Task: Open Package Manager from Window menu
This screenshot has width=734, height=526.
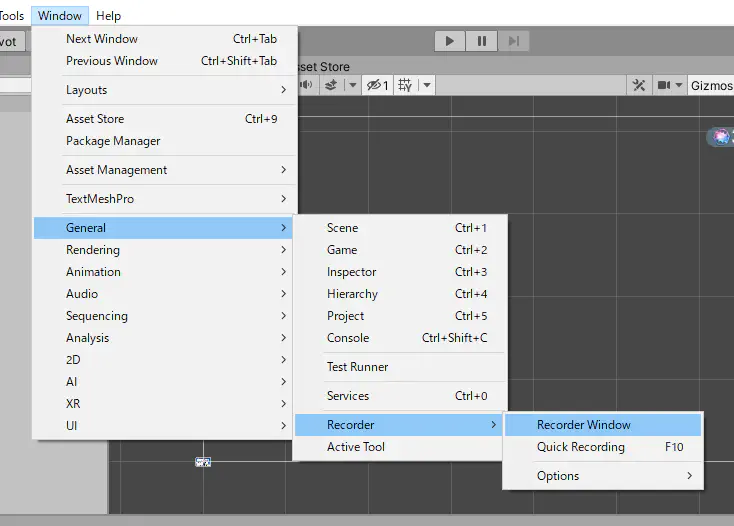Action: coord(113,141)
